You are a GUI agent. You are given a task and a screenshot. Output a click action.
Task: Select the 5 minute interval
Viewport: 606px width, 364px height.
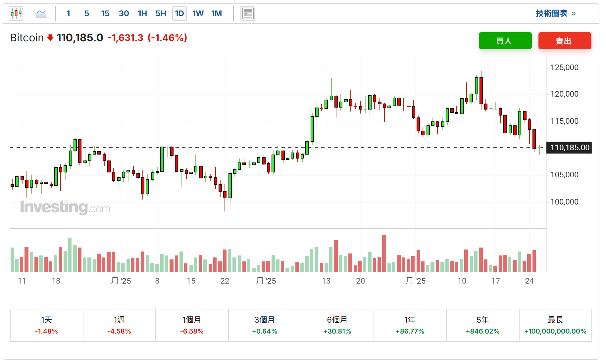coord(87,14)
